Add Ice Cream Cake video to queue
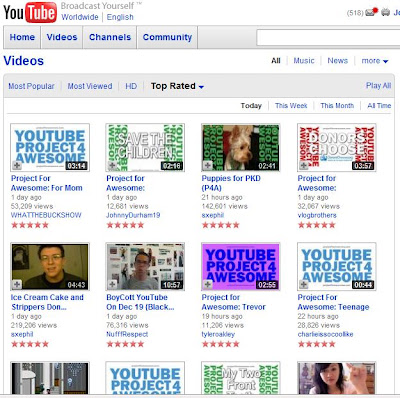400x398 pixels. [x=17, y=284]
